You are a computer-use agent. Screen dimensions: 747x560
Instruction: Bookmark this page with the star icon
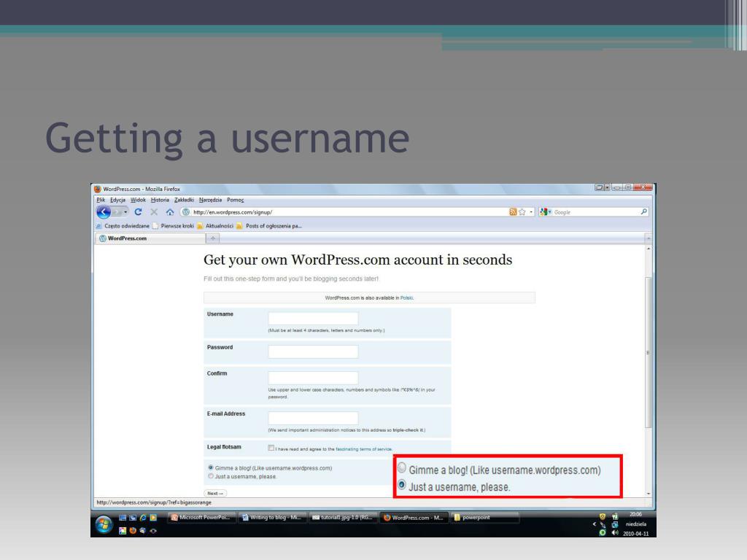coord(522,212)
